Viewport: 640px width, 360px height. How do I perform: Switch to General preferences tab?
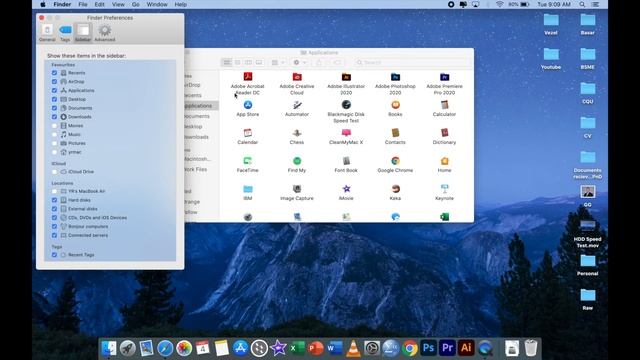(x=47, y=33)
